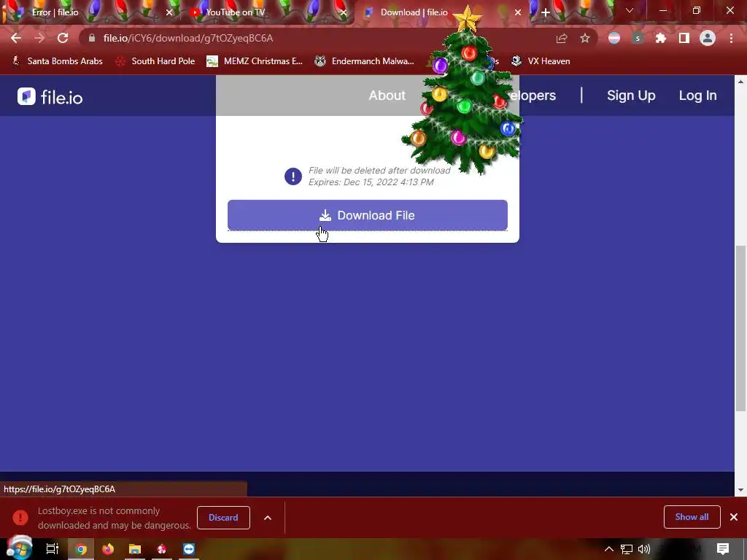This screenshot has height=560, width=747.
Task: Click the address bar URL
Action: click(x=188, y=38)
